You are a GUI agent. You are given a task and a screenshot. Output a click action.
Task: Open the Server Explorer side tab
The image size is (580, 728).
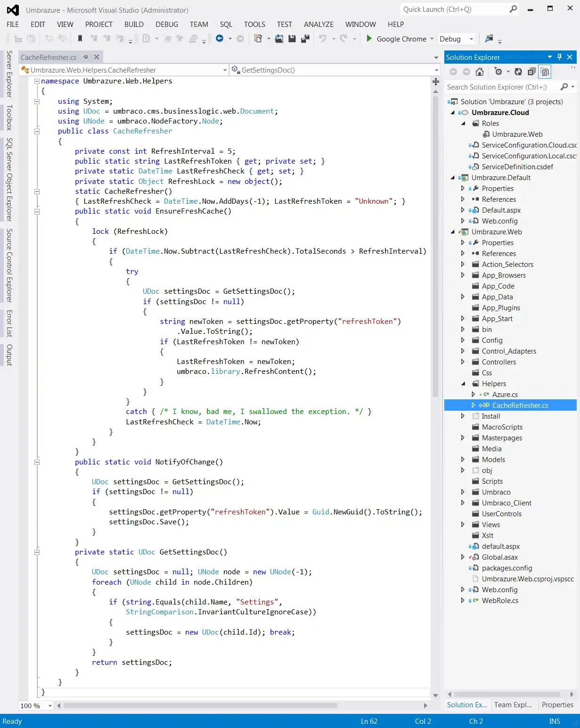[9, 74]
